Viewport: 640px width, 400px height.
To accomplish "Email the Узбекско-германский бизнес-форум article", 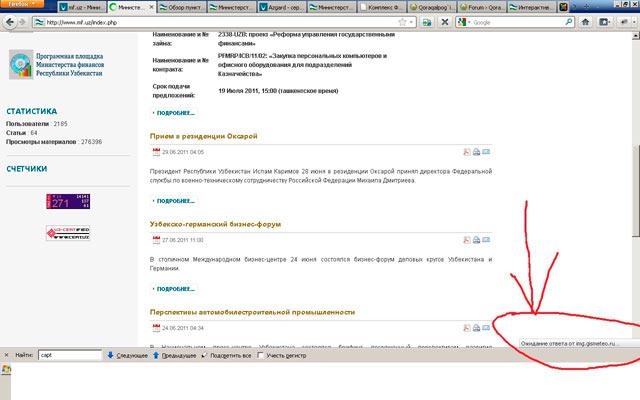I will click(x=487, y=241).
